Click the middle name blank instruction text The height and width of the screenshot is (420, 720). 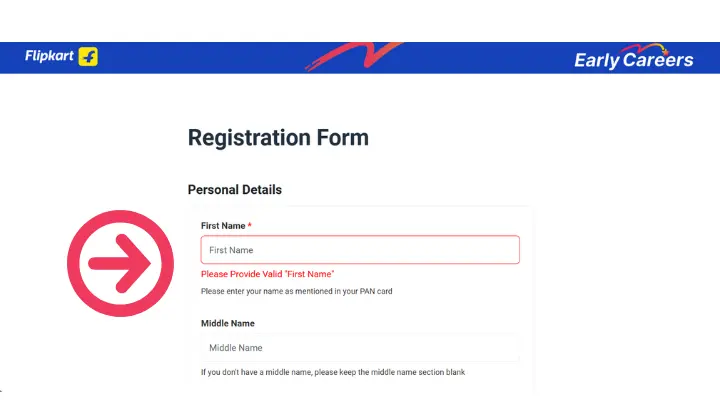pyautogui.click(x=333, y=372)
